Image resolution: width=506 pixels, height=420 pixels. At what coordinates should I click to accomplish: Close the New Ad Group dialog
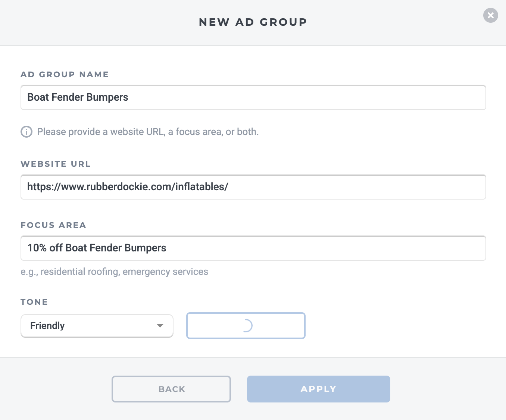pos(490,15)
